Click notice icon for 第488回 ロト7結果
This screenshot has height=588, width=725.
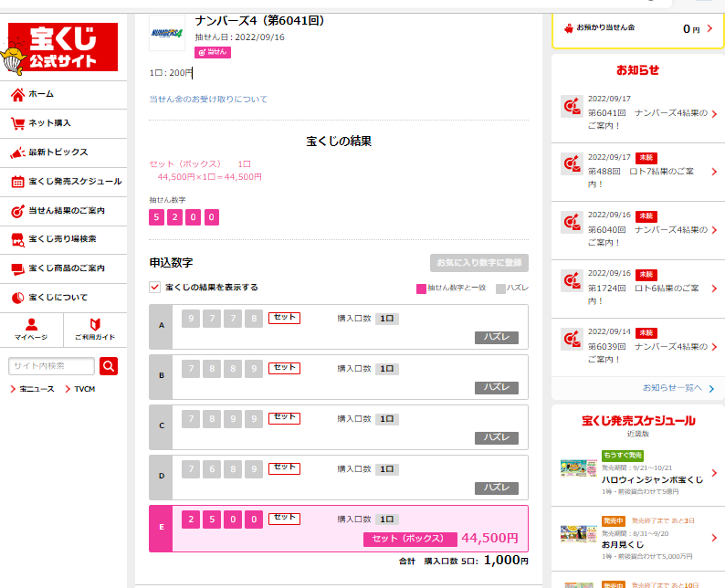(x=572, y=163)
